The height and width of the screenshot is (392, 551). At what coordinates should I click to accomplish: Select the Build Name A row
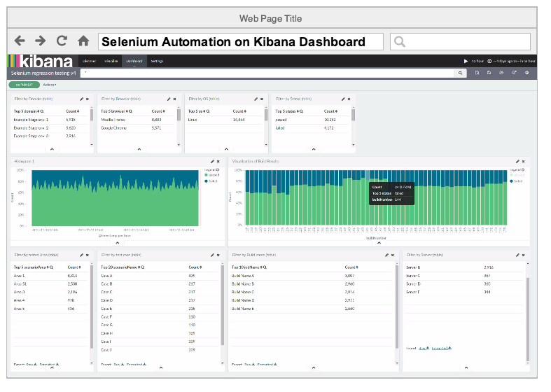[x=312, y=276]
